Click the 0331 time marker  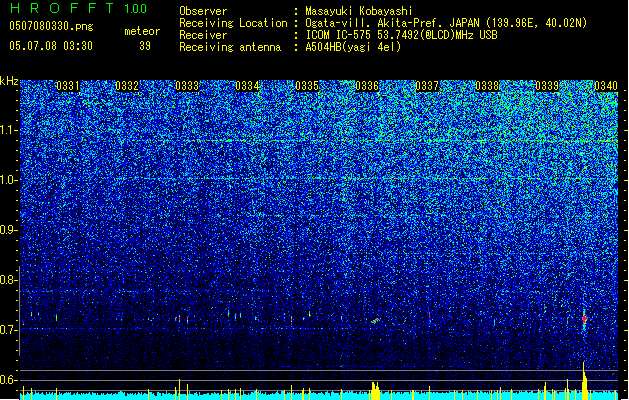pos(67,86)
